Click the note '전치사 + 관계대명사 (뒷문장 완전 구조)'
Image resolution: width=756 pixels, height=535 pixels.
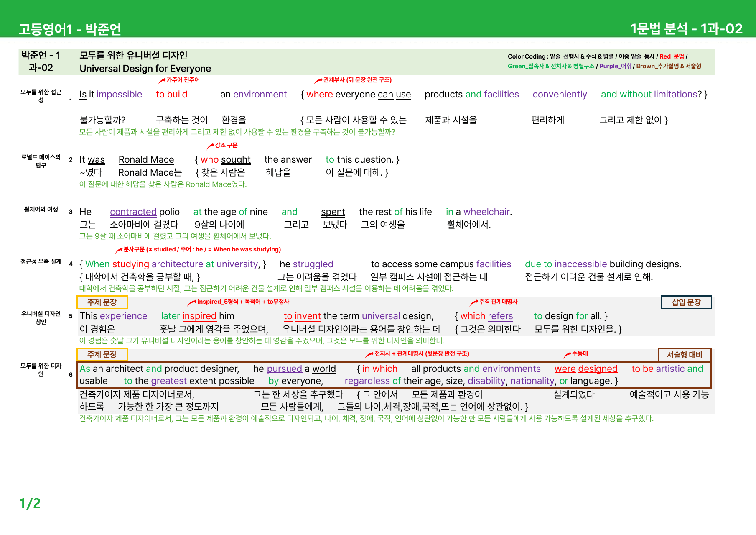pyautogui.click(x=422, y=354)
